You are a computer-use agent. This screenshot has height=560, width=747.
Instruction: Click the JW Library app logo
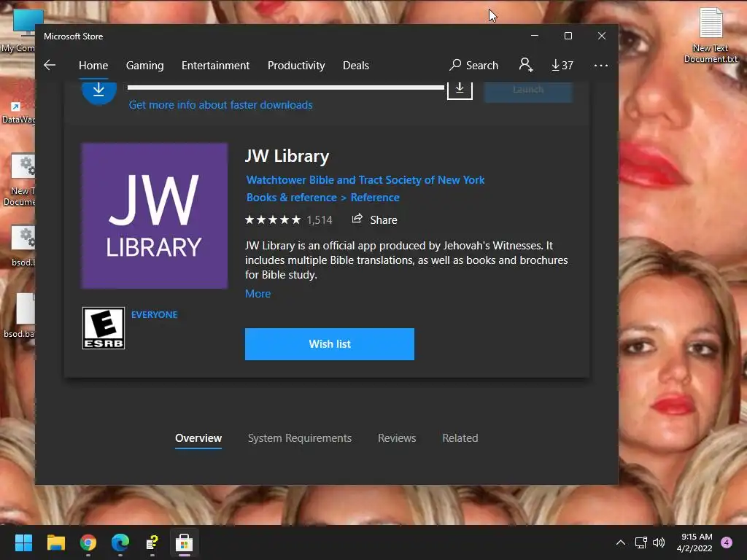coord(155,216)
